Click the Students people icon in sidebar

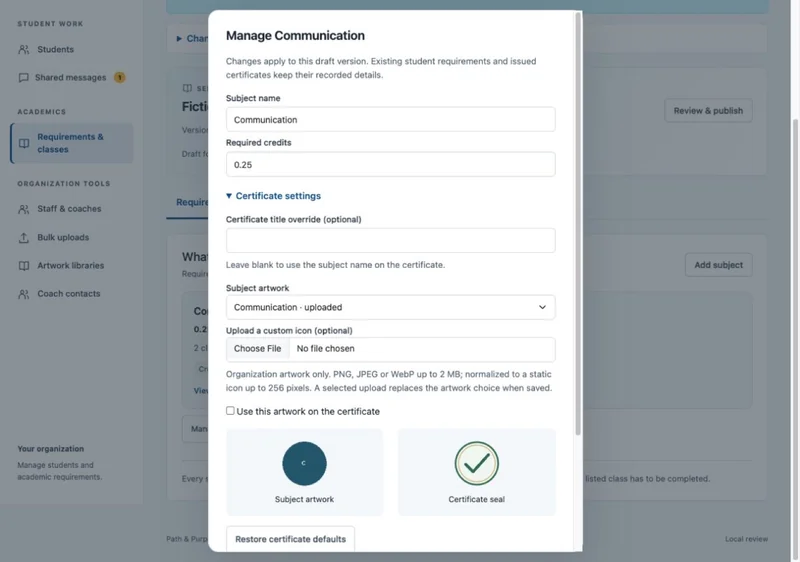23,49
